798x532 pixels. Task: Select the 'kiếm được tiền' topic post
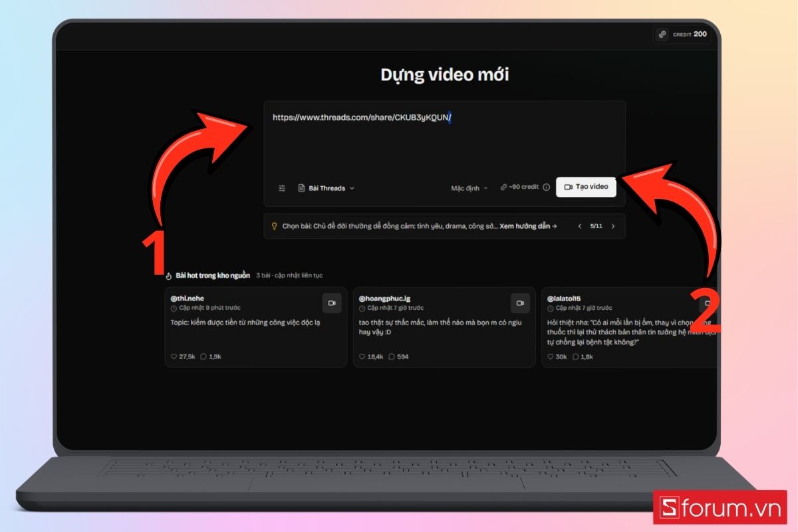pyautogui.click(x=246, y=323)
